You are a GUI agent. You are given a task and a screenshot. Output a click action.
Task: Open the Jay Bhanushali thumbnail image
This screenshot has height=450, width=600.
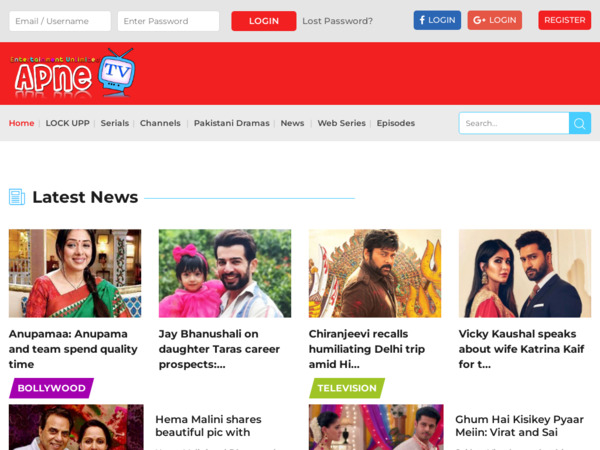[x=225, y=273]
